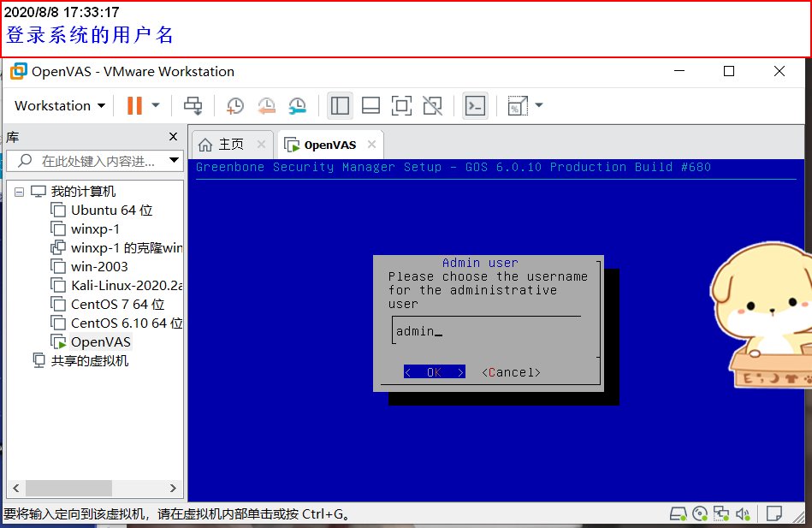Viewport: 812px width, 528px height.
Task: Revert to the previous snapshot
Action: point(266,106)
